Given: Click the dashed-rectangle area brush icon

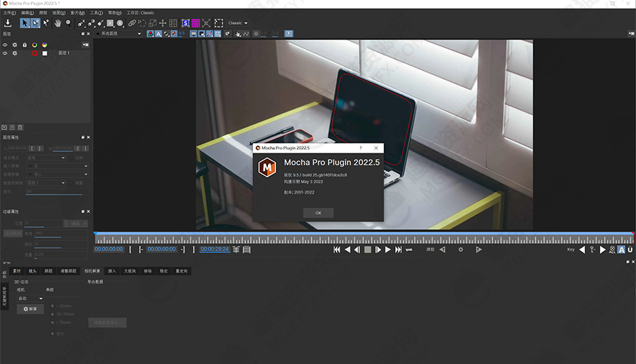Looking at the screenshot, I should pyautogui.click(x=218, y=23).
